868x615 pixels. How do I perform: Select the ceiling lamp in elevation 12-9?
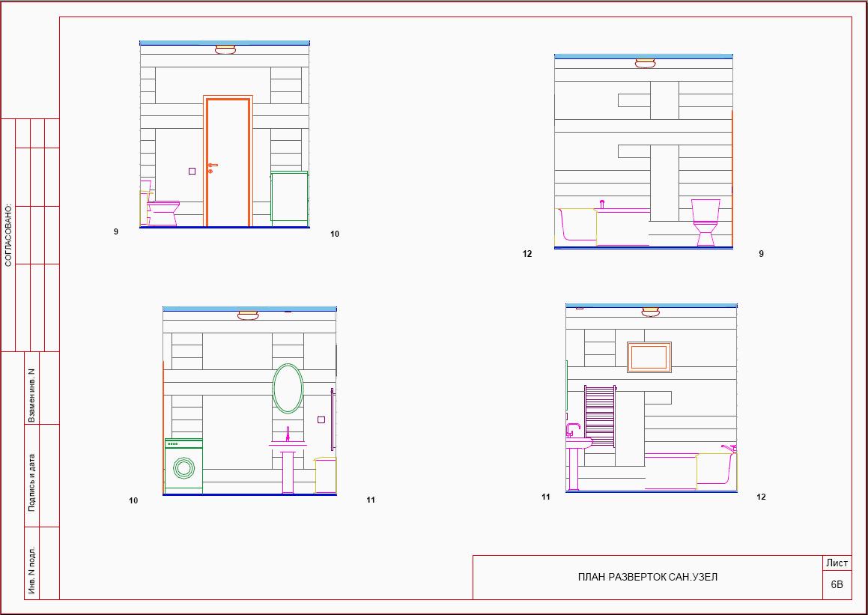point(645,63)
